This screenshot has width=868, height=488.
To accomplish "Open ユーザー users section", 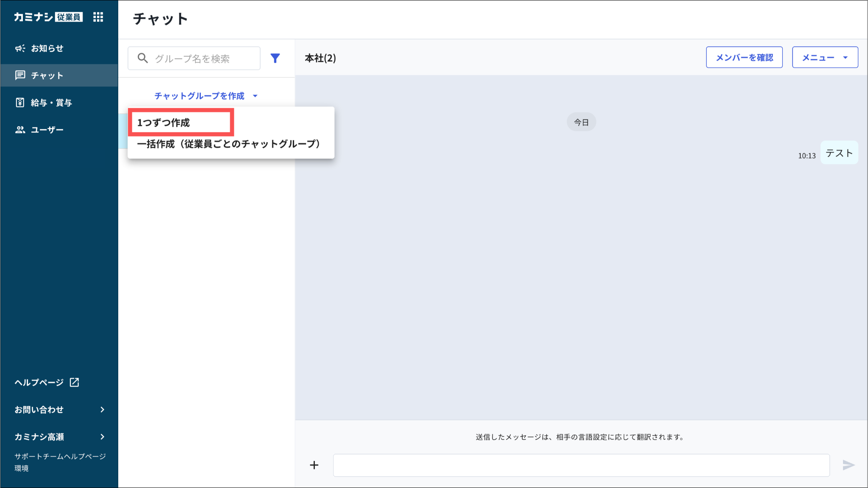I will pyautogui.click(x=47, y=130).
